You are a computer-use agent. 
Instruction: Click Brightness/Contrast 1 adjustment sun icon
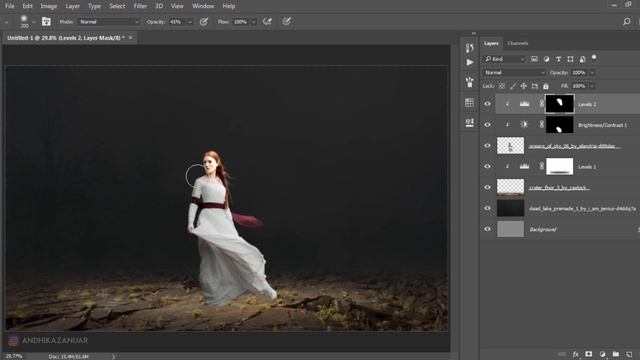524,124
